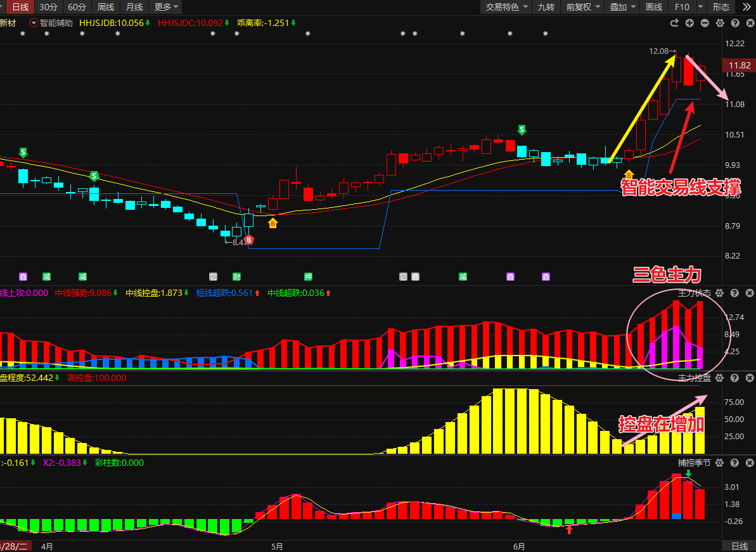Open the 智能辅助 indicator dropdown circle
Image resolution: width=756 pixels, height=552 pixels.
coord(34,23)
